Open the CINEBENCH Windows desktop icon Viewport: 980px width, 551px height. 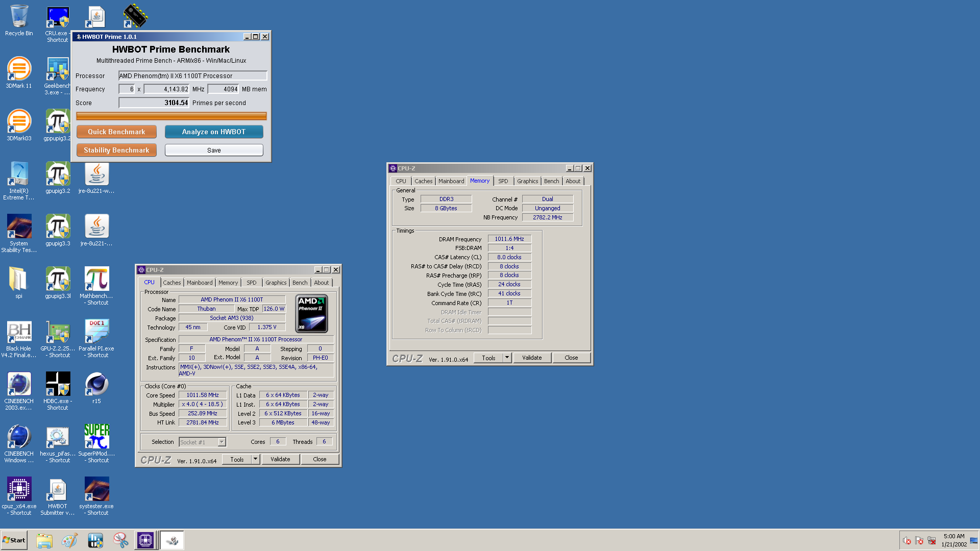[x=19, y=443]
